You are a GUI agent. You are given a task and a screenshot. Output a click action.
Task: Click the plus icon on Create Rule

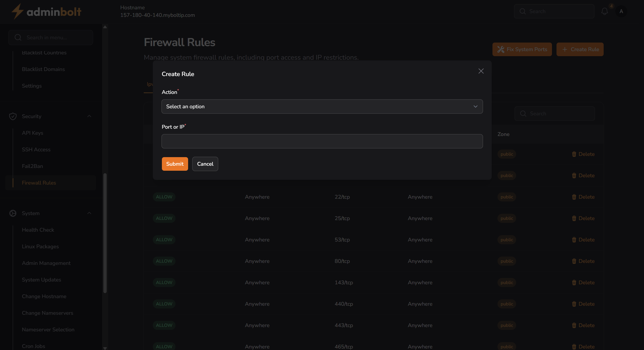[x=565, y=49]
